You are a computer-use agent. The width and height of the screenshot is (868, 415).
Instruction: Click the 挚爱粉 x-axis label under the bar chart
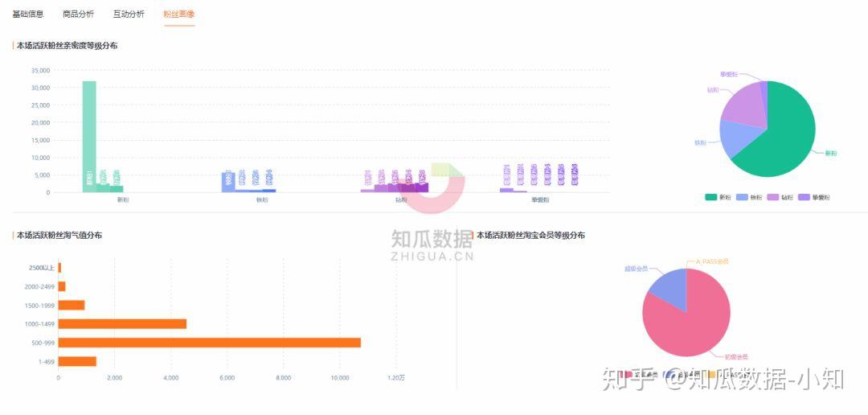click(540, 200)
